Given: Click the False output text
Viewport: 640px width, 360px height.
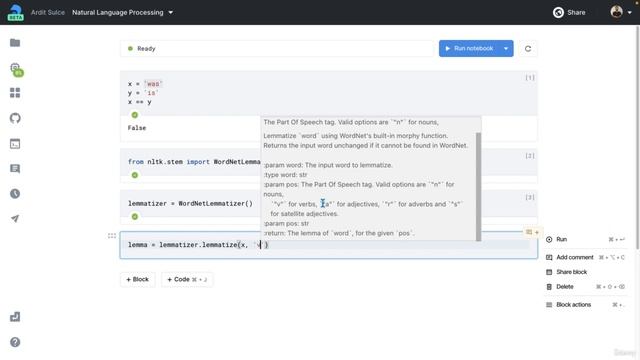Looking at the screenshot, I should (x=137, y=128).
